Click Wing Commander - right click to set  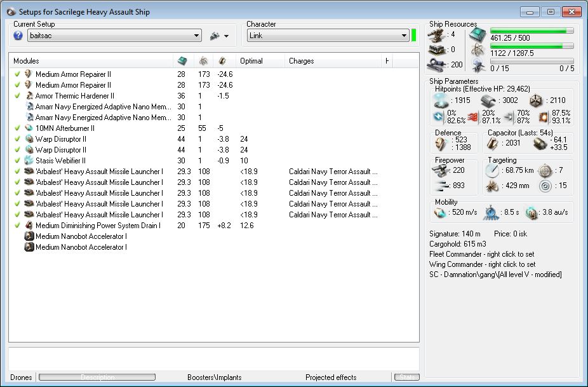[x=482, y=264]
